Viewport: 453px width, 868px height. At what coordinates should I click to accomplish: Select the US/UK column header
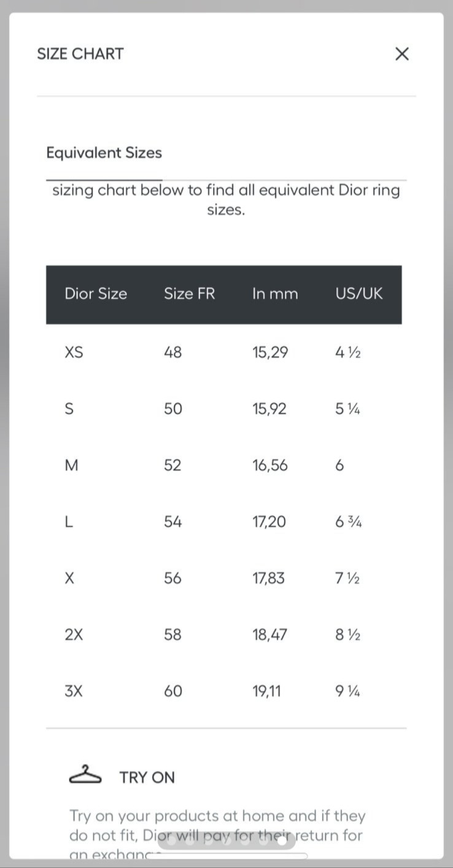pos(358,294)
